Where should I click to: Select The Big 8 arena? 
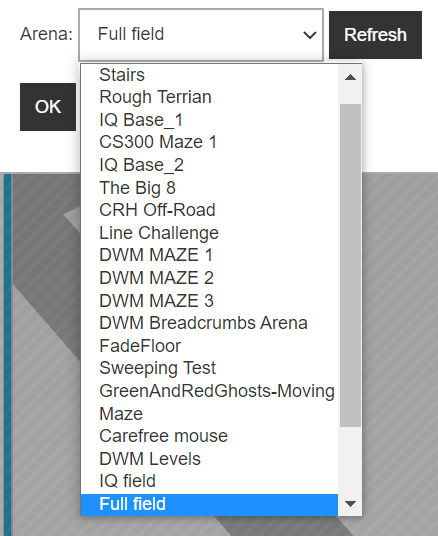click(209, 188)
